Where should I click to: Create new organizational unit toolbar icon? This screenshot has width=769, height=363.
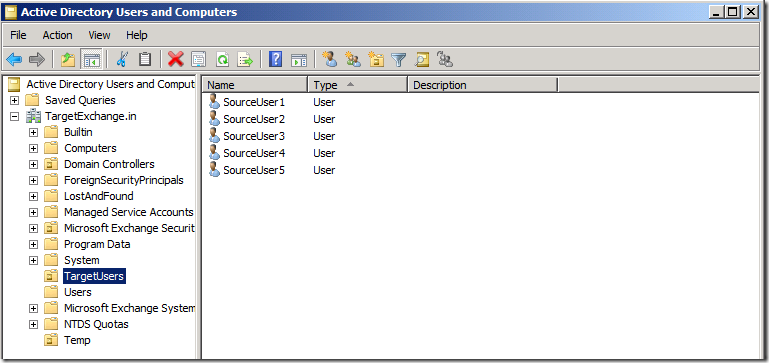click(x=376, y=59)
